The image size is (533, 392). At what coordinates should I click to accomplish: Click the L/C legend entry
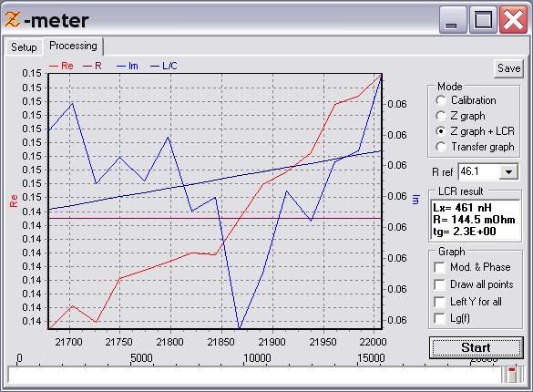pyautogui.click(x=164, y=66)
